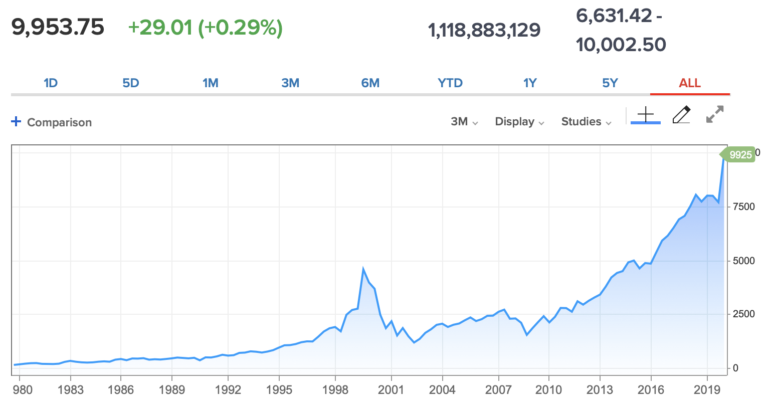Expand the Studies dropdown
Screen dimensions: 768x407
pyautogui.click(x=586, y=122)
